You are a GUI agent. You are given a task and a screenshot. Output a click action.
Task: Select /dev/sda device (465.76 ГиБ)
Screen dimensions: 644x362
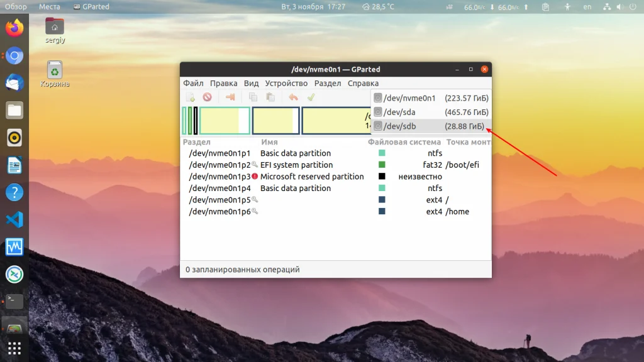[431, 112]
